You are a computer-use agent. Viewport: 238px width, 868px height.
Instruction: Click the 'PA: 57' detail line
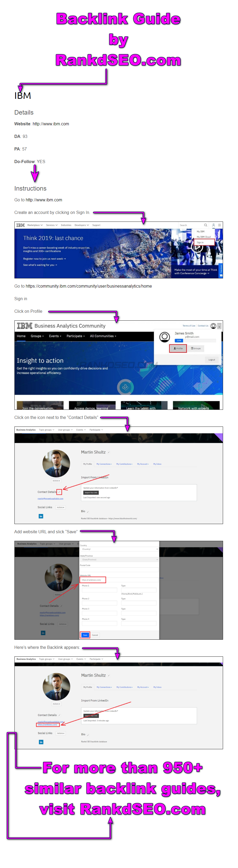(20, 149)
